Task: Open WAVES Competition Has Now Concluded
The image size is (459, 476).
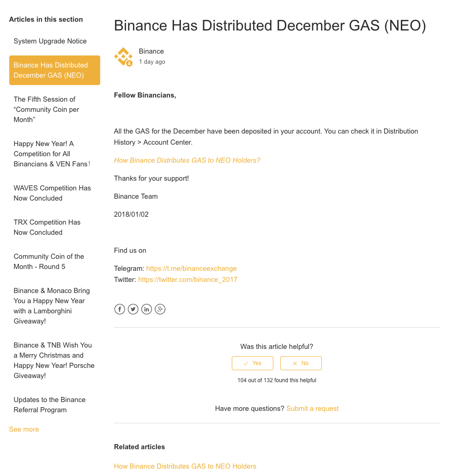Action: pyautogui.click(x=52, y=193)
